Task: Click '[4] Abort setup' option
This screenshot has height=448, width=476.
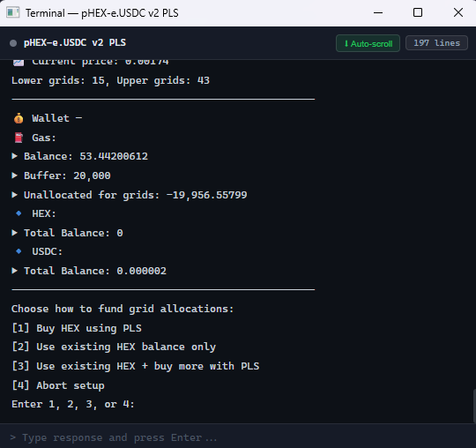Action: [58, 385]
